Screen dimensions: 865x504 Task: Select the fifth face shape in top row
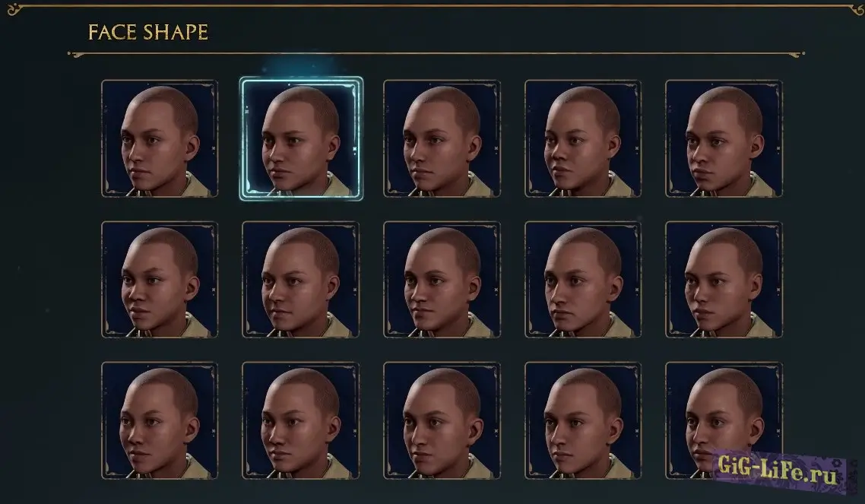coord(724,138)
